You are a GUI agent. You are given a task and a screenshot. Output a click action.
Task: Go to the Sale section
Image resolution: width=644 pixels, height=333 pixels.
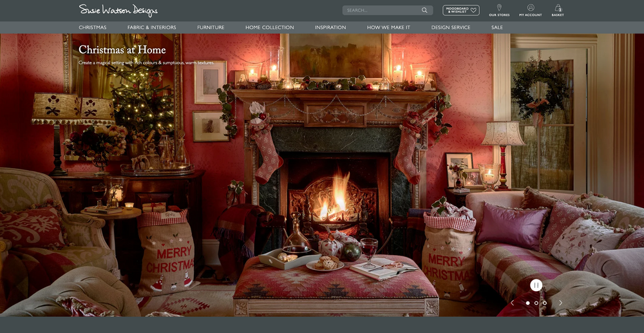point(497,28)
